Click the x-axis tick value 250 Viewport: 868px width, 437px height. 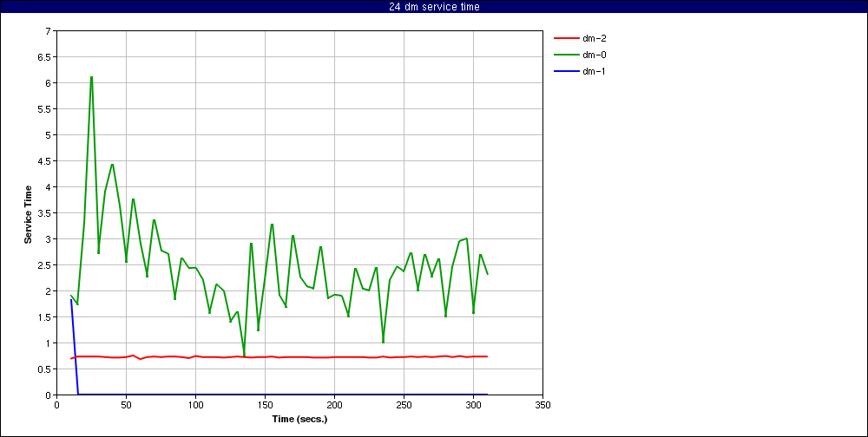click(404, 404)
